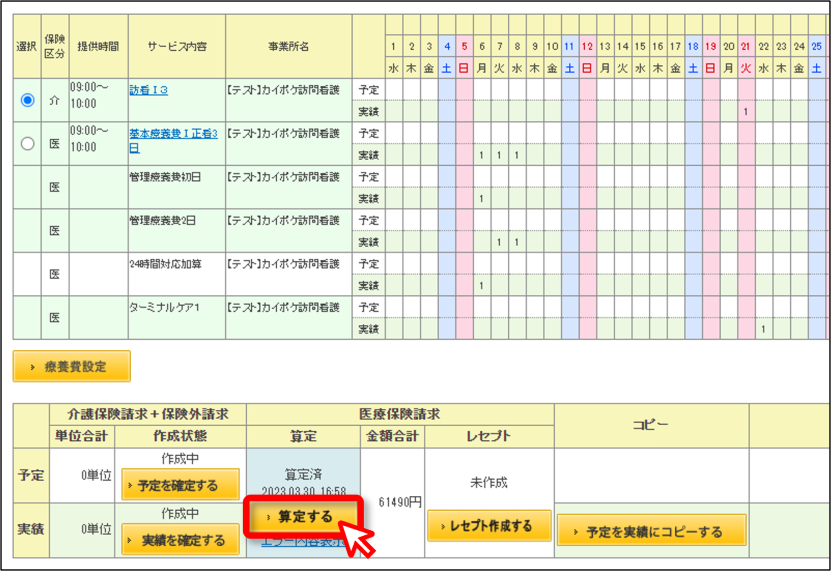Click day 21 実績 cell in 訪看I3 row
Viewport: 831px width, 571px height.
tap(746, 111)
